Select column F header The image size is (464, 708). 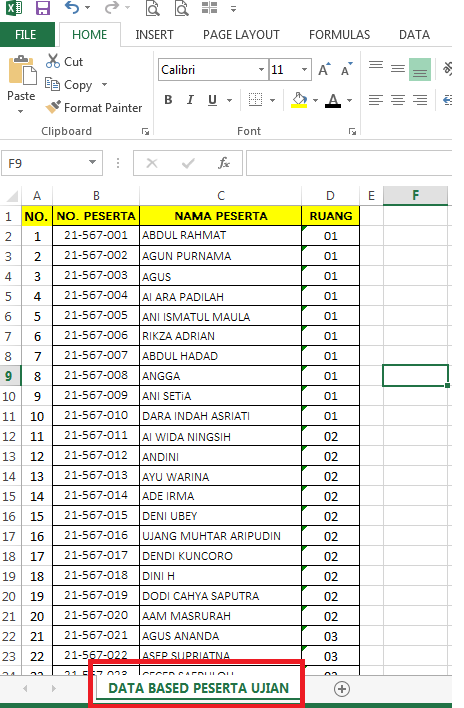pyautogui.click(x=415, y=196)
